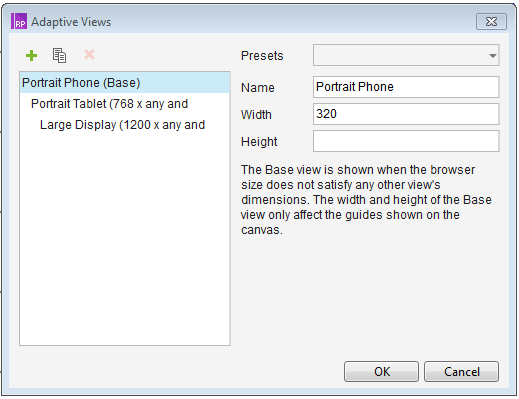Duplicate the selected adaptive view

[59, 55]
